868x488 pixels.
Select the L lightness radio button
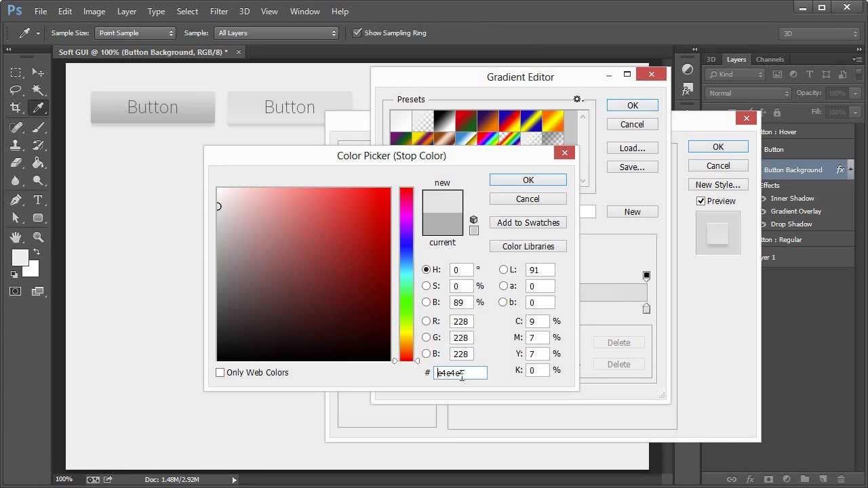click(x=503, y=270)
